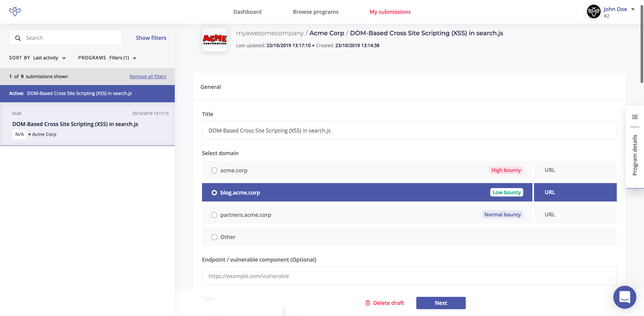Click the High bounty label

click(506, 170)
